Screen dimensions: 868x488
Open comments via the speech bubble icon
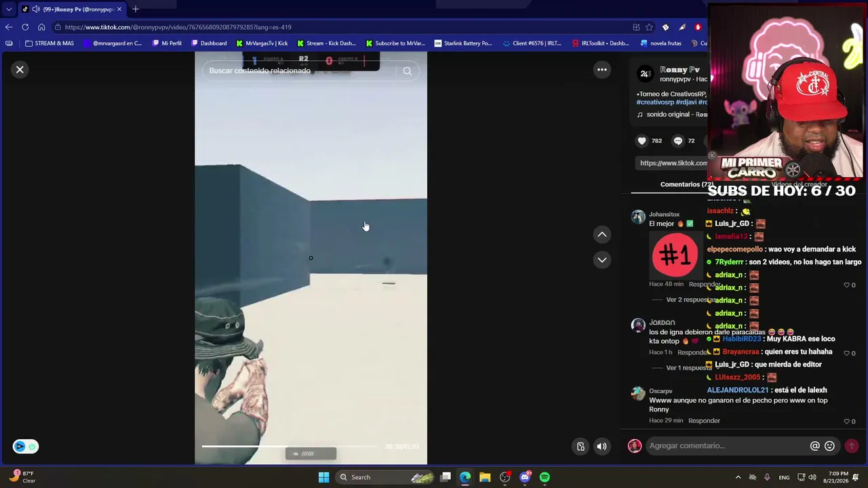click(x=677, y=141)
